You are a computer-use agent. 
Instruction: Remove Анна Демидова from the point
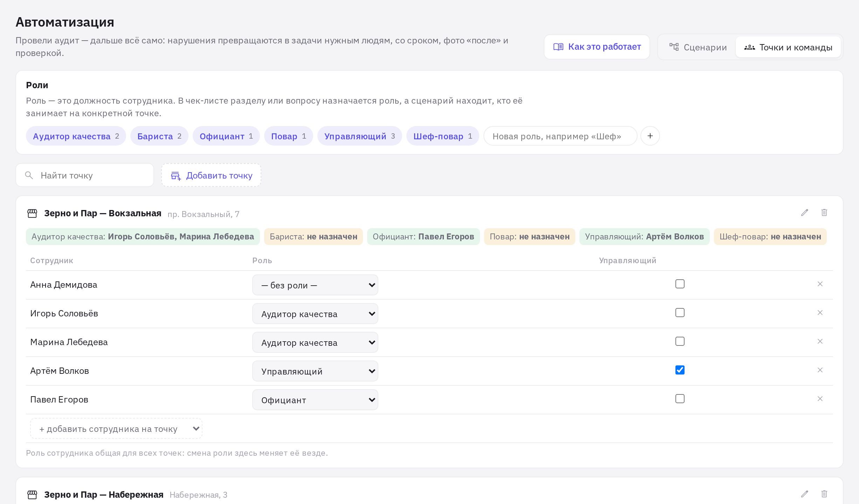[x=820, y=284]
